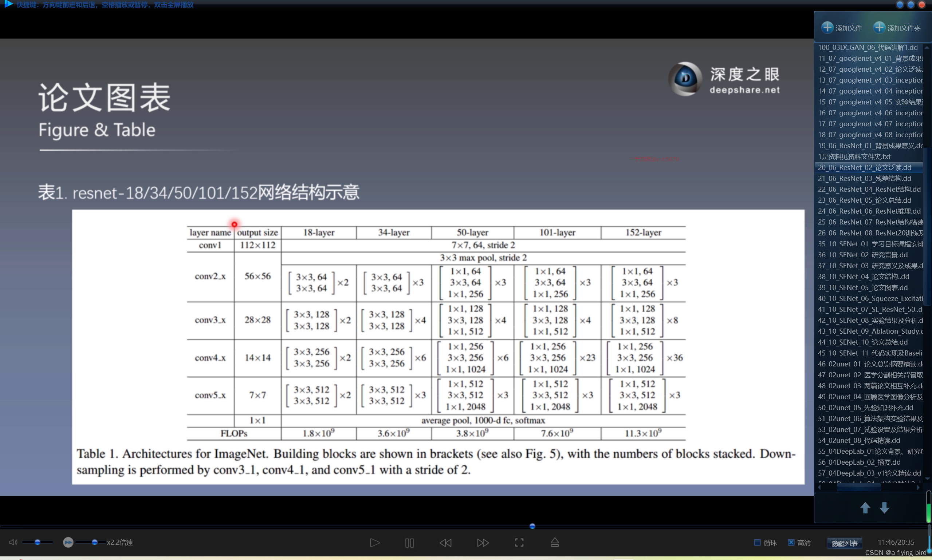Screen dimensions: 932x560
Task: Click 添加文件夹 add folder button
Action: [897, 28]
